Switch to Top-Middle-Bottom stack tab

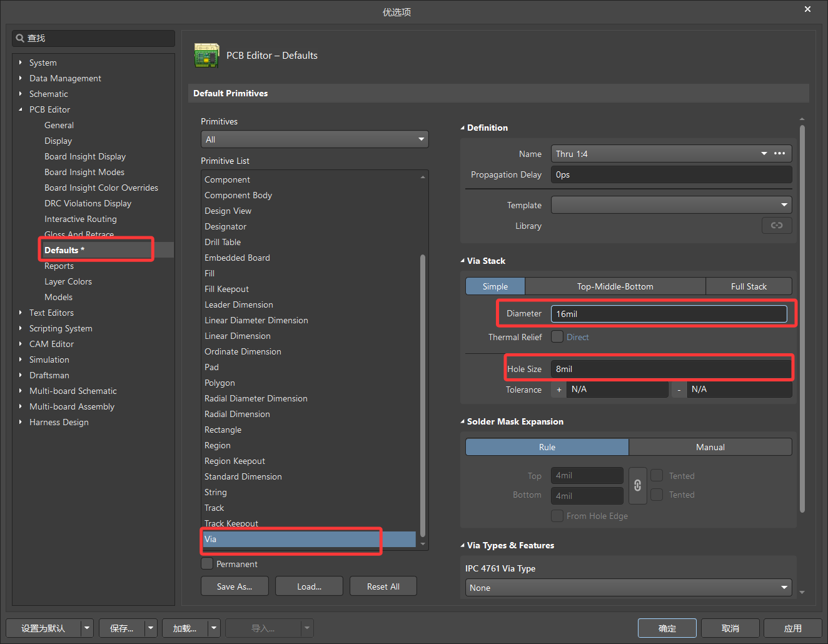click(615, 286)
